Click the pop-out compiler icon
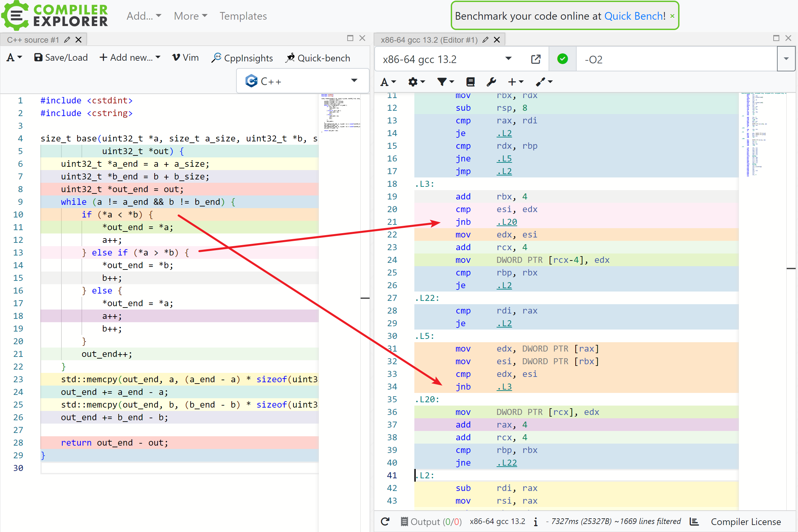Image resolution: width=798 pixels, height=532 pixels. click(536, 59)
